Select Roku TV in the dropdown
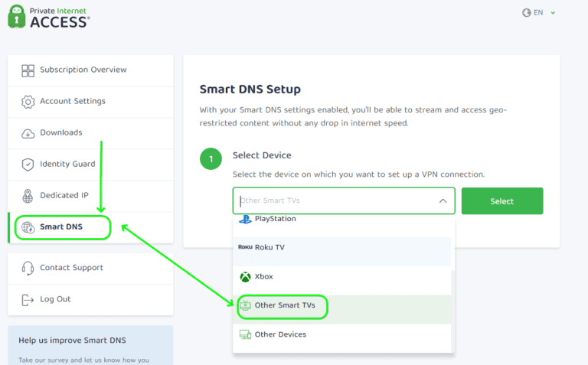This screenshot has height=365, width=588. [x=269, y=248]
